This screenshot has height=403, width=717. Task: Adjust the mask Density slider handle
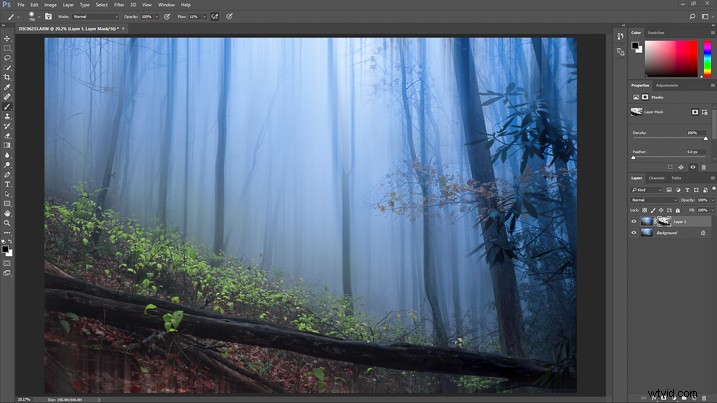(706, 138)
